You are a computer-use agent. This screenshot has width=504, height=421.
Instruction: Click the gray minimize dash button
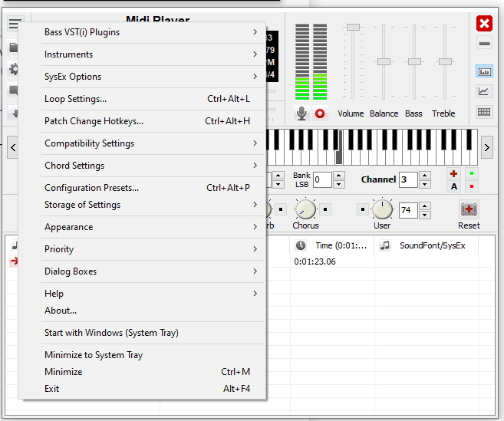484,44
